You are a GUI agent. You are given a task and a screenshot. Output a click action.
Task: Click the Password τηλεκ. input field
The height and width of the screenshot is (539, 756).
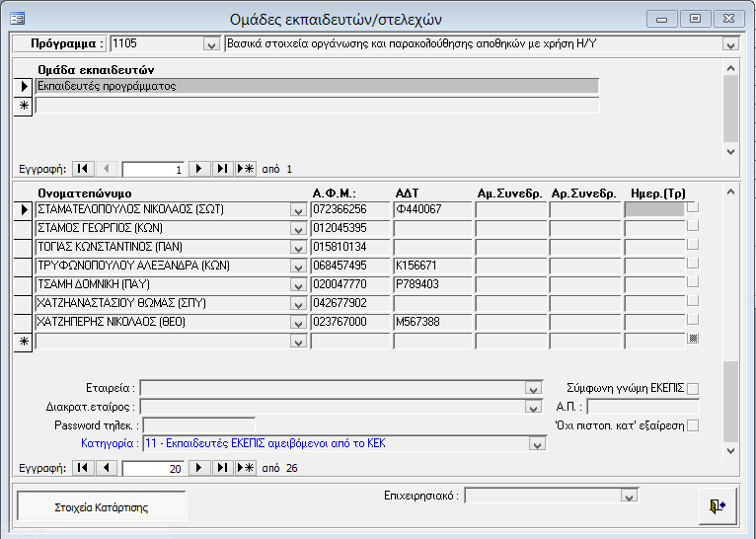198,425
